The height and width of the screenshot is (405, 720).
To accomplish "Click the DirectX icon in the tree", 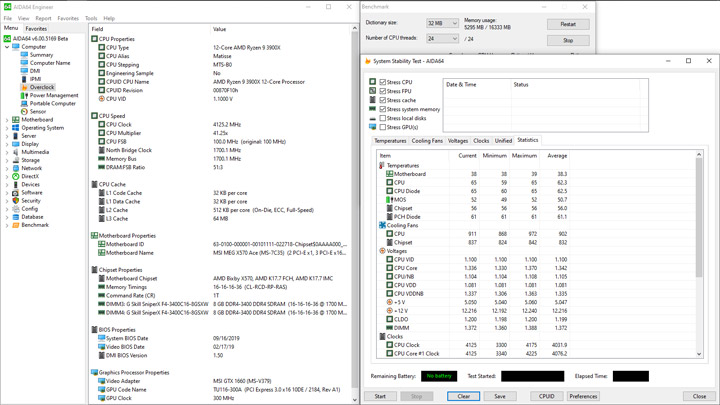I will (16, 176).
